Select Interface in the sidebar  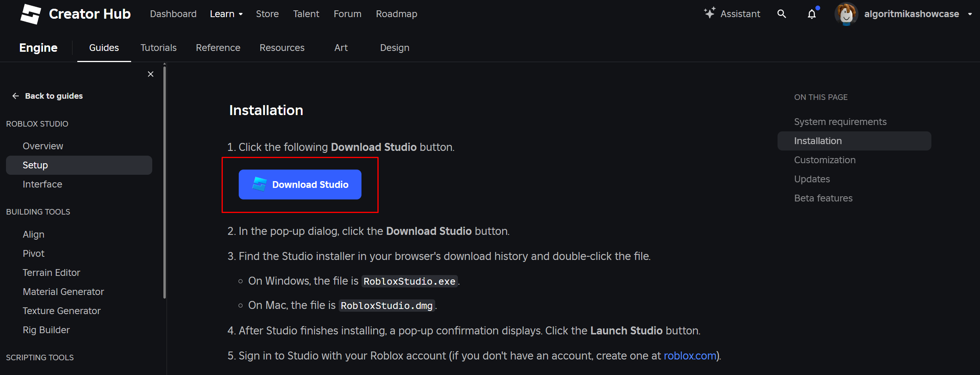coord(42,184)
